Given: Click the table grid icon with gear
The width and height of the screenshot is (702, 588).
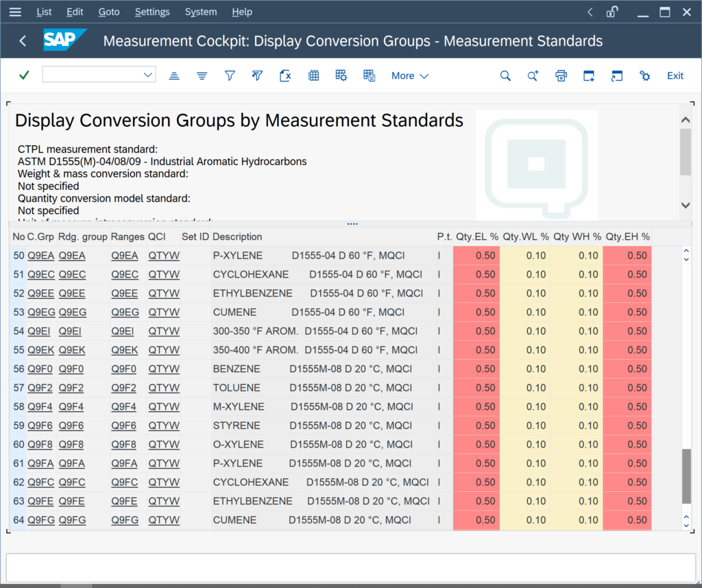Looking at the screenshot, I should point(341,75).
